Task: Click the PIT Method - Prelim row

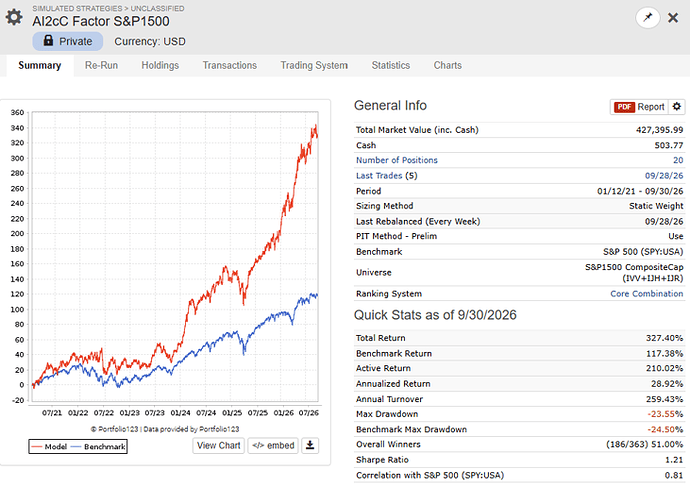Action: (519, 236)
